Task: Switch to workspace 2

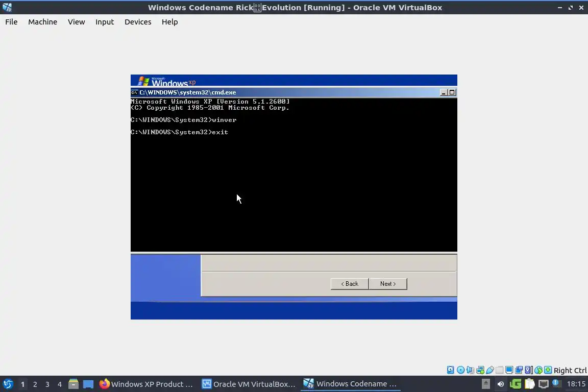Action: tap(35, 384)
